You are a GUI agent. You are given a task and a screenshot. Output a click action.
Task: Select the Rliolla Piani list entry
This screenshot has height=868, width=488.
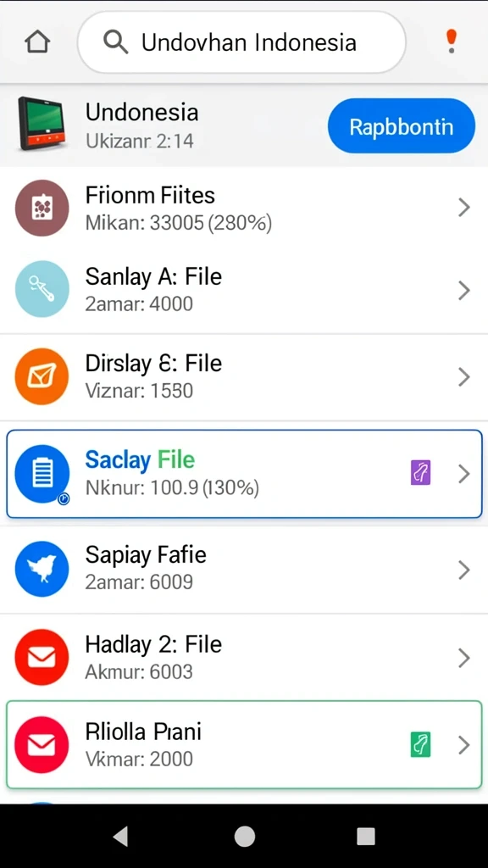tap(244, 744)
